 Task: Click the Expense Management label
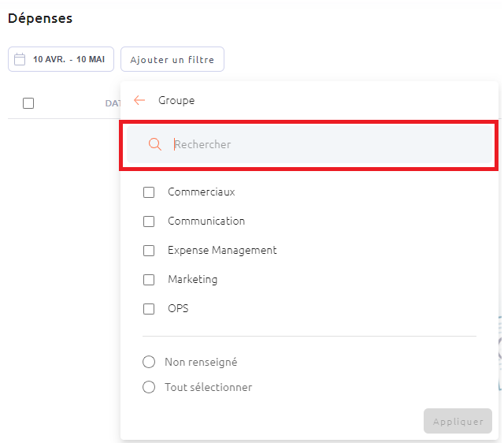tap(222, 251)
